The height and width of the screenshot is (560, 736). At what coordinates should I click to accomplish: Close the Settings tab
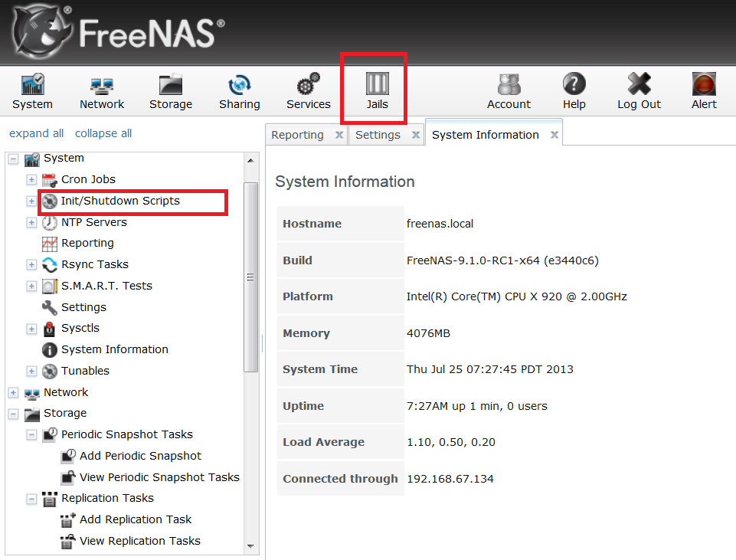point(415,135)
